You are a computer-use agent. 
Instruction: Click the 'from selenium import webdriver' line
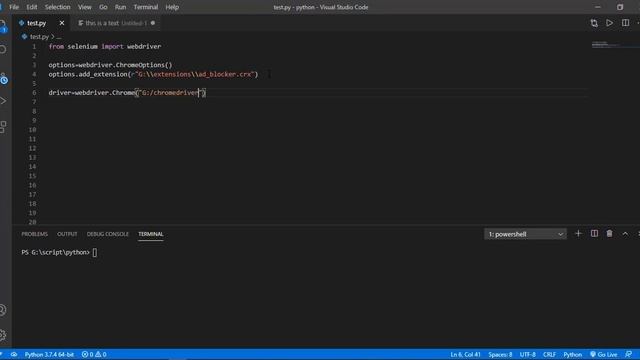(x=105, y=47)
